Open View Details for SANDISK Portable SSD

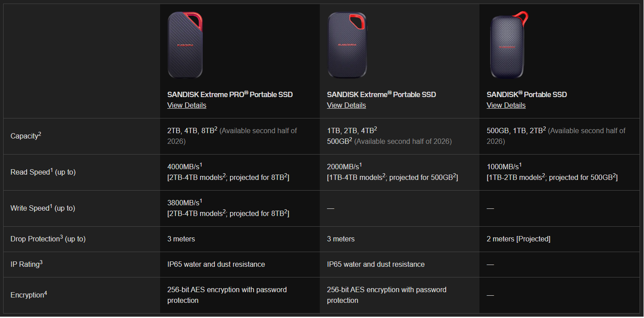click(506, 106)
